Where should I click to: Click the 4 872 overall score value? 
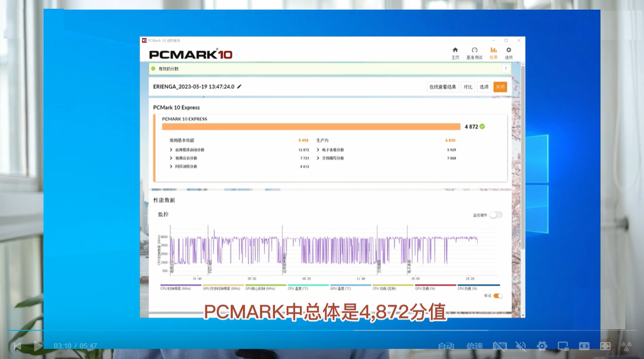471,127
